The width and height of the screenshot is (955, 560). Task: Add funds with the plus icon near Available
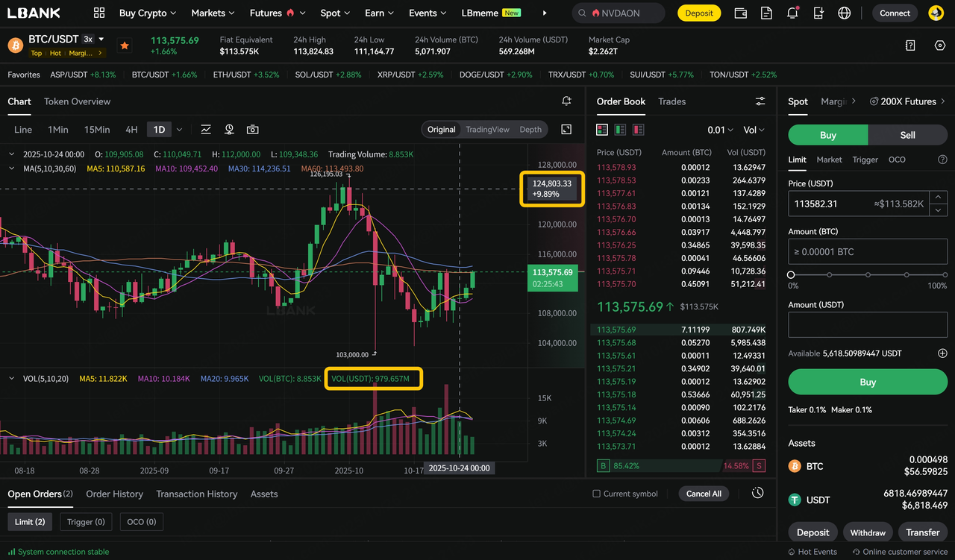(942, 353)
